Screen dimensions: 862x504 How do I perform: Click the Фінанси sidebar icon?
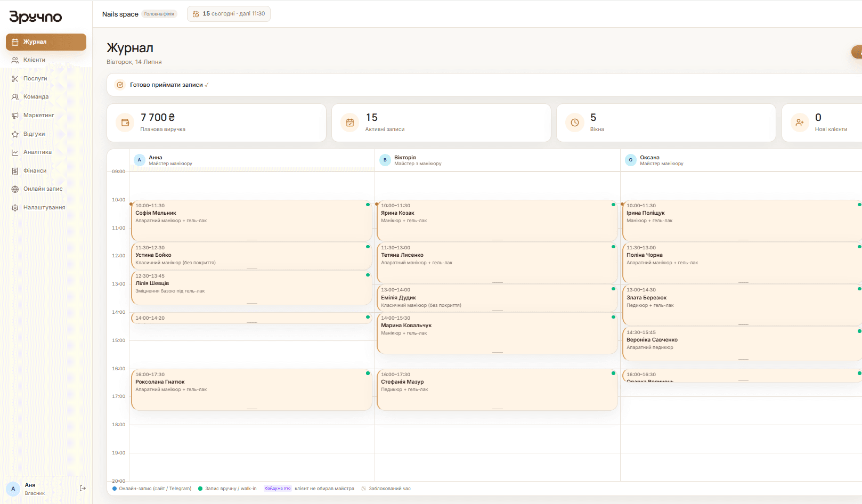[x=15, y=171]
